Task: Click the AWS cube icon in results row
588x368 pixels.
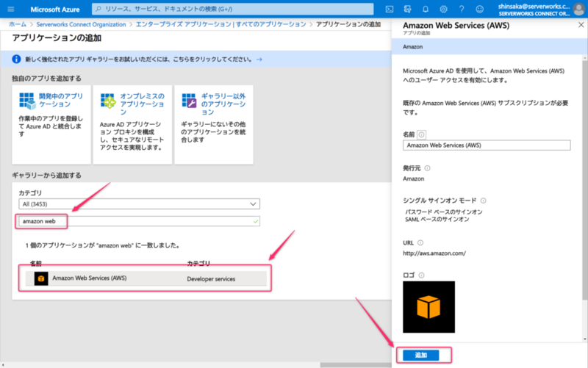Action: (x=41, y=278)
